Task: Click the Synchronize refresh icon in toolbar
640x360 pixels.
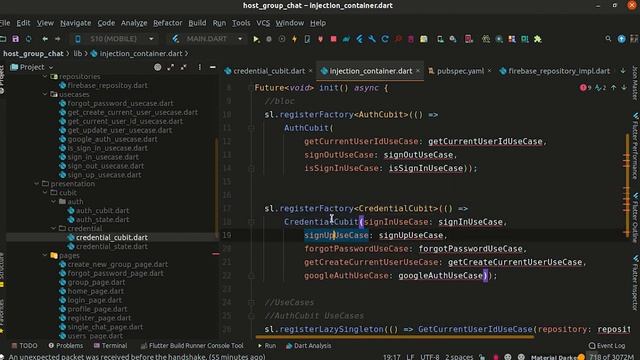Action: pos(29,39)
